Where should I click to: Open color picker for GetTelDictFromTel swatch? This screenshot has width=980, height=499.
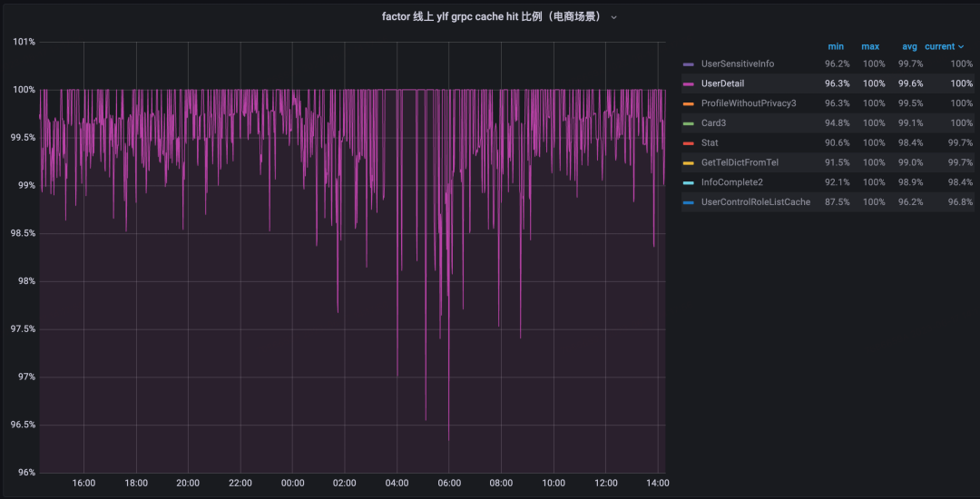[688, 163]
